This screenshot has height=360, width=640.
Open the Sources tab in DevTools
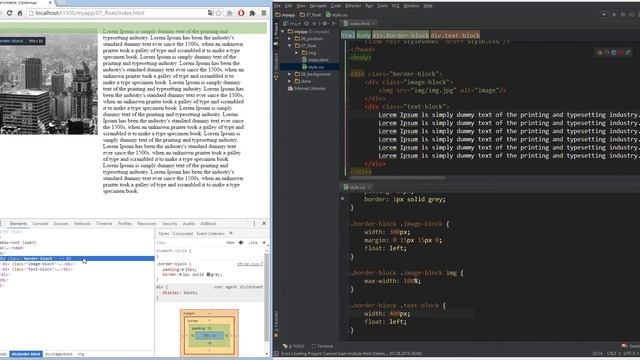click(61, 224)
